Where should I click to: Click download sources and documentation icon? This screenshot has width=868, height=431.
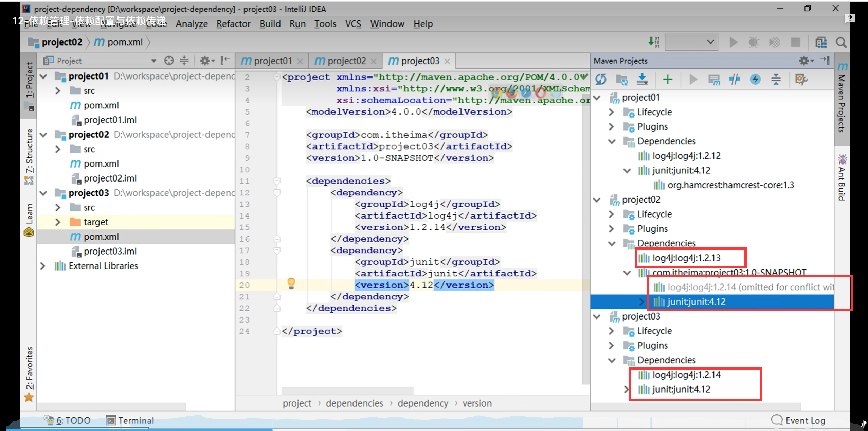(x=642, y=80)
